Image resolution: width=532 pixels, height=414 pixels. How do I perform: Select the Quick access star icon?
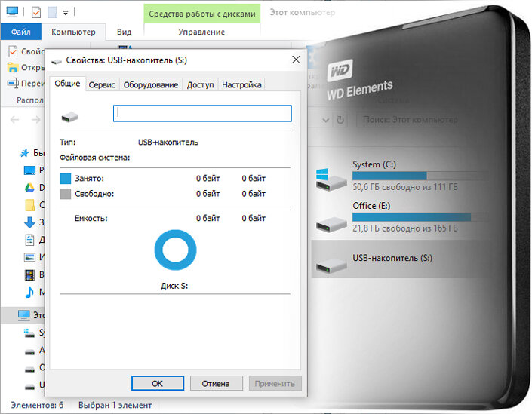pyautogui.click(x=25, y=153)
